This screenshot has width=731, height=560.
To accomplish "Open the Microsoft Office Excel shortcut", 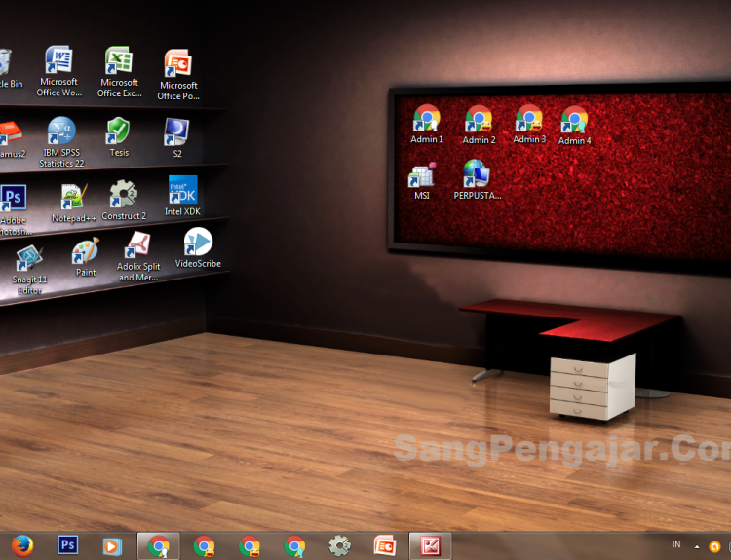I will [119, 71].
